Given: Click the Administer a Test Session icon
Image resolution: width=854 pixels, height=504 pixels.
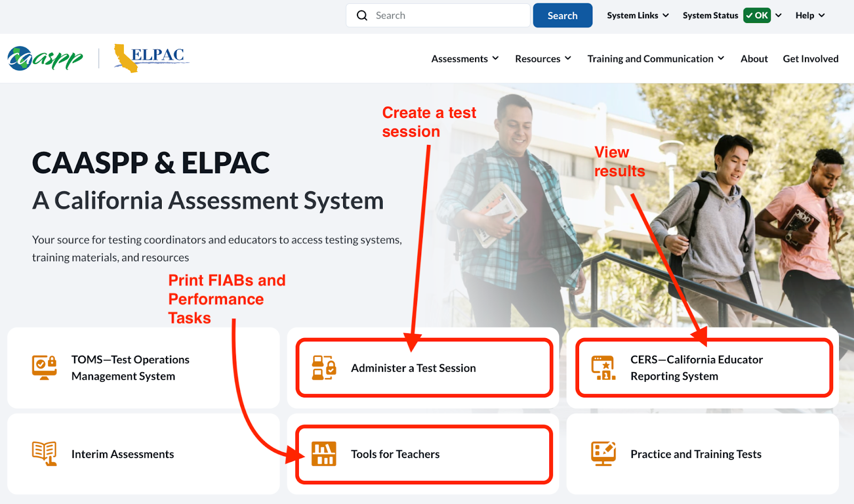Looking at the screenshot, I should click(324, 367).
